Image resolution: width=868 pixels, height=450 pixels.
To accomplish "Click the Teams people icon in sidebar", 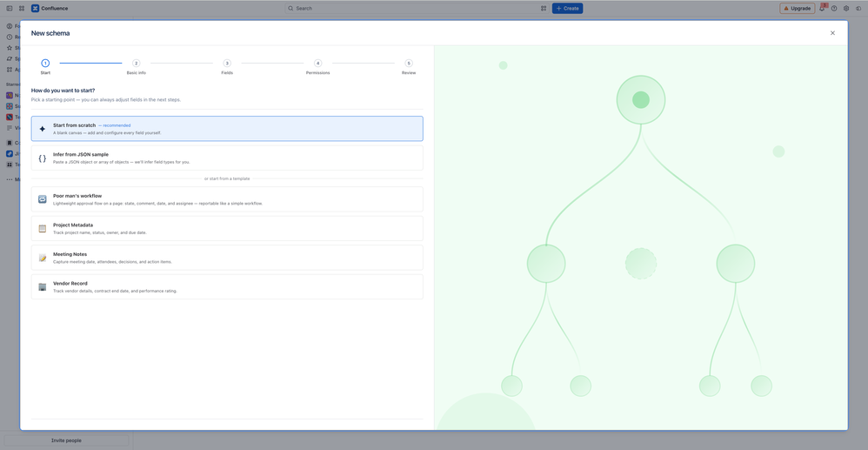I will pos(9,165).
